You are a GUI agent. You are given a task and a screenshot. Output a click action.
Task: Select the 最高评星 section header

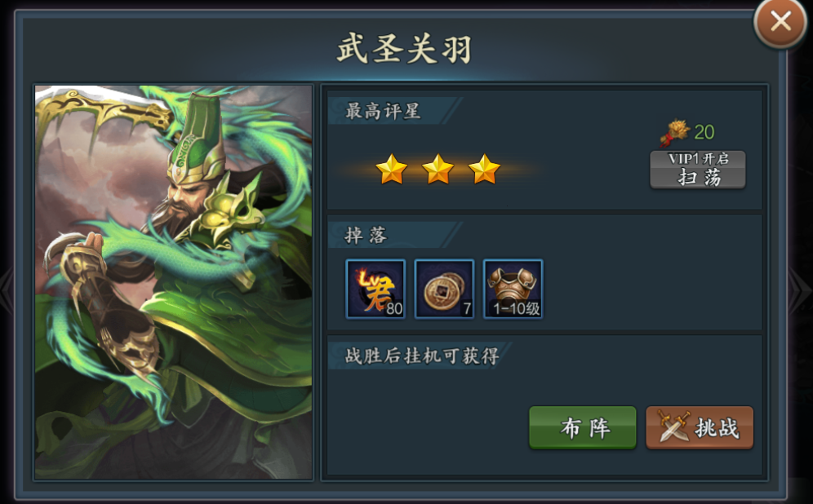(383, 111)
